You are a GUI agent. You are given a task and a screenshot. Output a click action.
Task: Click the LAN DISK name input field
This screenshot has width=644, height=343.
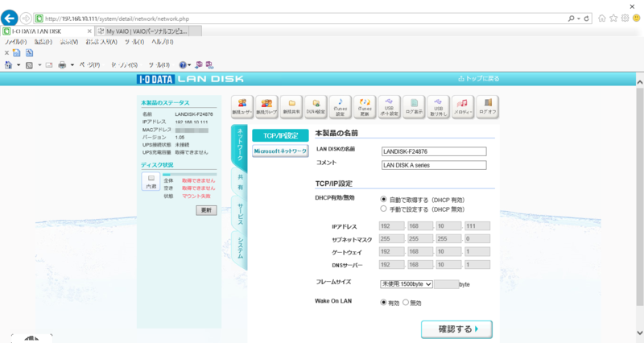tap(434, 151)
